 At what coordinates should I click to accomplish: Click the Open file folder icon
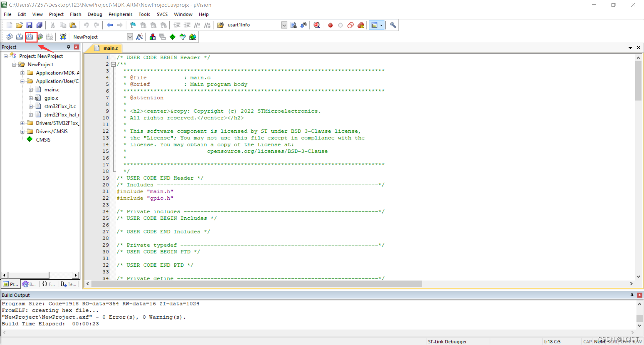click(x=19, y=25)
